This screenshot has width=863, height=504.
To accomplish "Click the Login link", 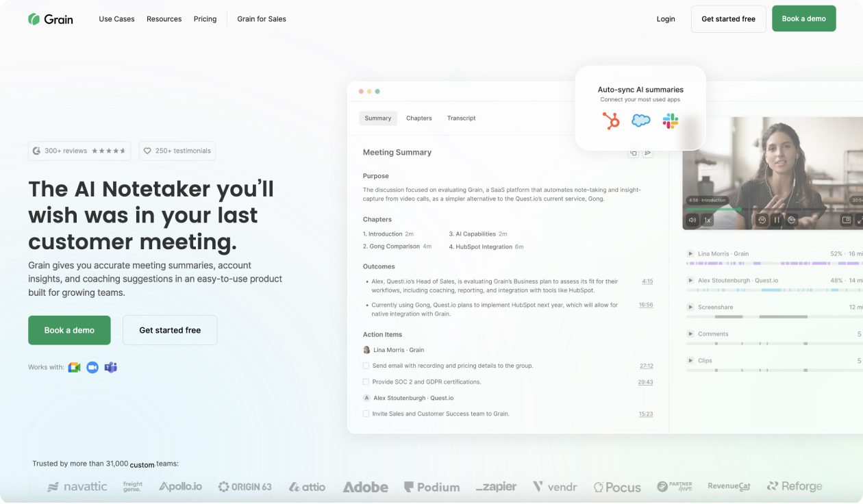I will pyautogui.click(x=665, y=18).
